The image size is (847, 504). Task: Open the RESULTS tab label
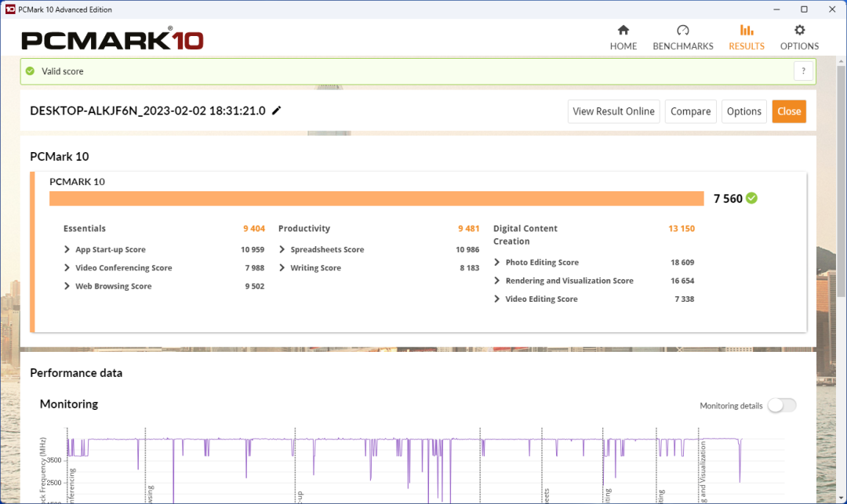(x=747, y=46)
